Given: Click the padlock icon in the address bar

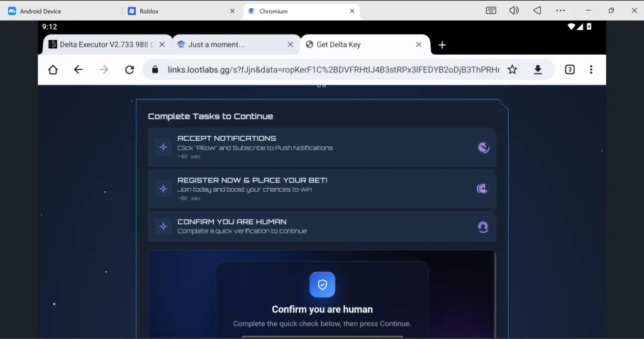Looking at the screenshot, I should (x=155, y=69).
